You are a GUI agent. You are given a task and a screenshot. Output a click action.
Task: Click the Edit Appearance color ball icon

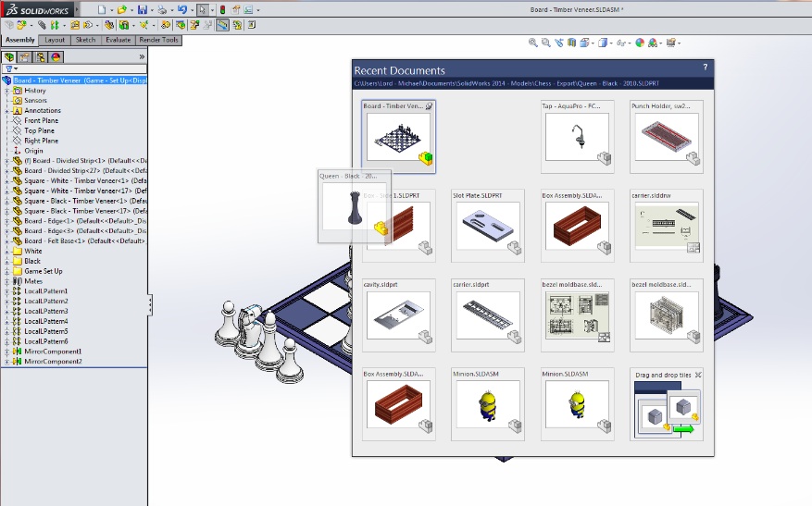coord(640,43)
